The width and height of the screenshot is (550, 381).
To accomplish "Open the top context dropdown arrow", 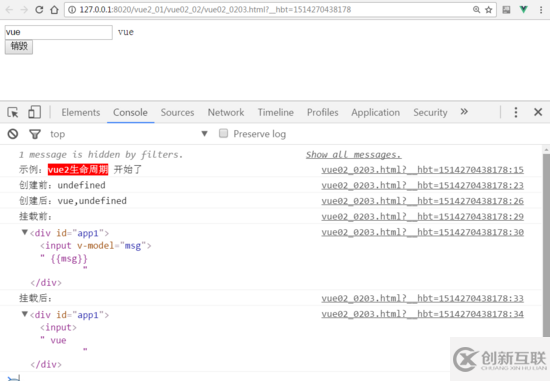I will pos(204,134).
